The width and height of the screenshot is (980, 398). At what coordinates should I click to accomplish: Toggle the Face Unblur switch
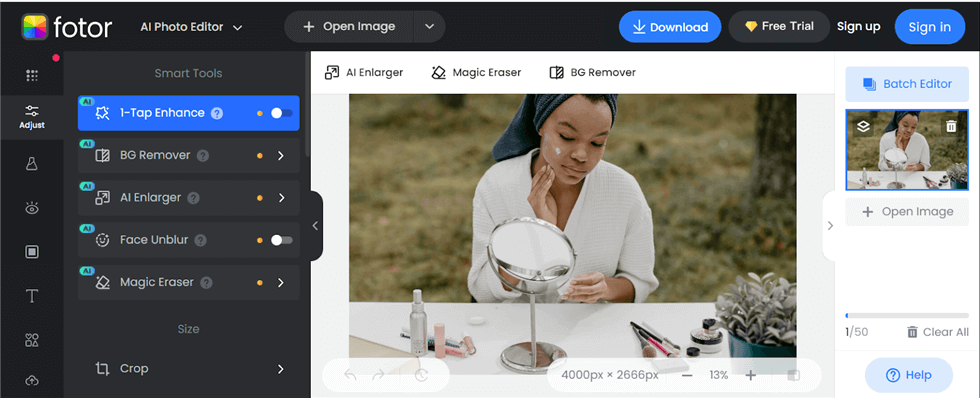[281, 240]
